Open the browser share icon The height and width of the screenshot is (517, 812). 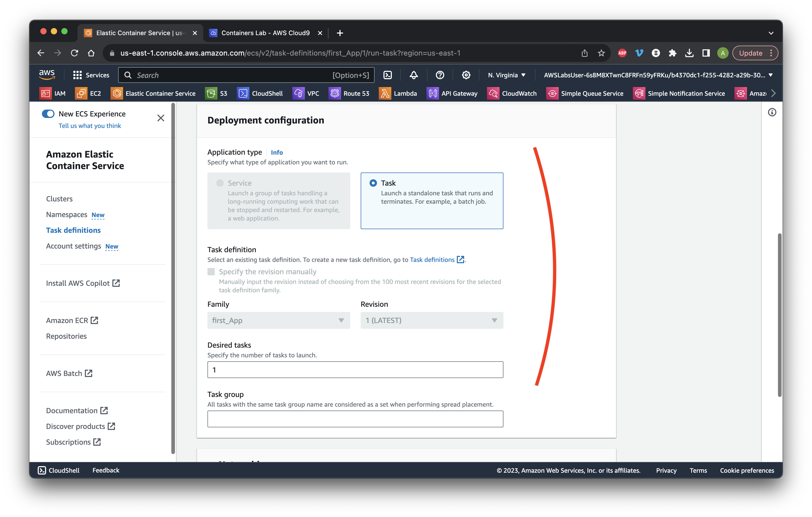click(x=584, y=53)
